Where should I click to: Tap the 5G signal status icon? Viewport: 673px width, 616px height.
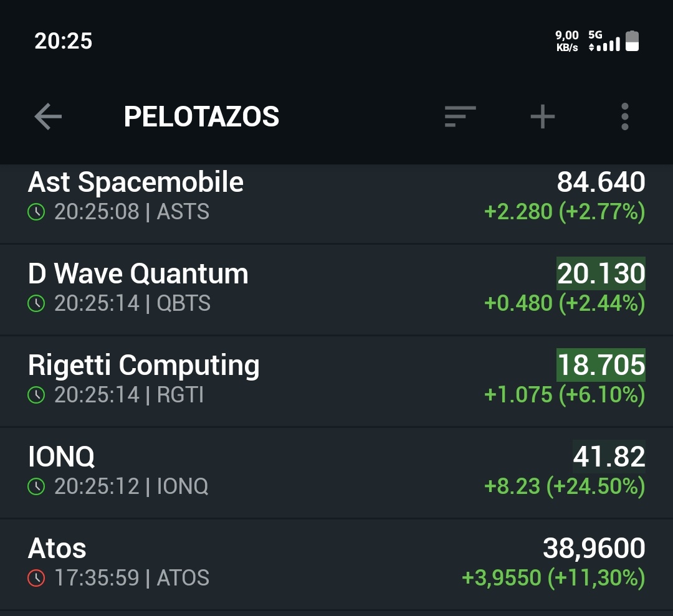click(x=604, y=41)
